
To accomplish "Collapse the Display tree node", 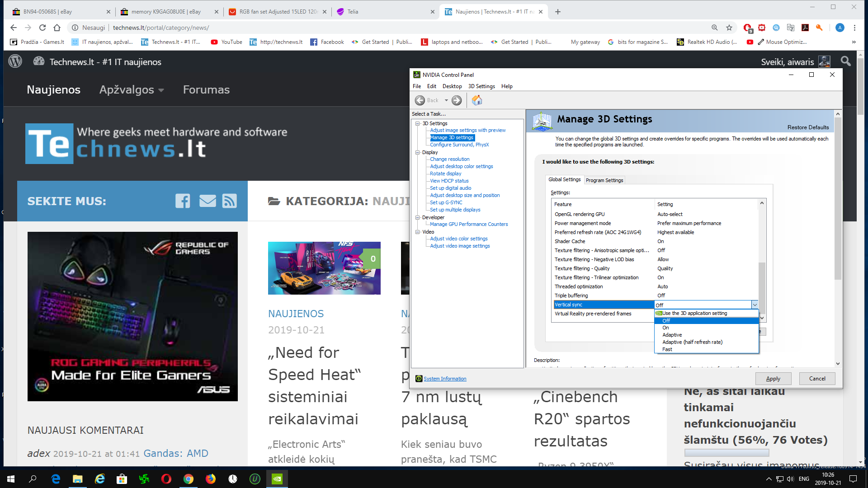I will click(x=418, y=152).
